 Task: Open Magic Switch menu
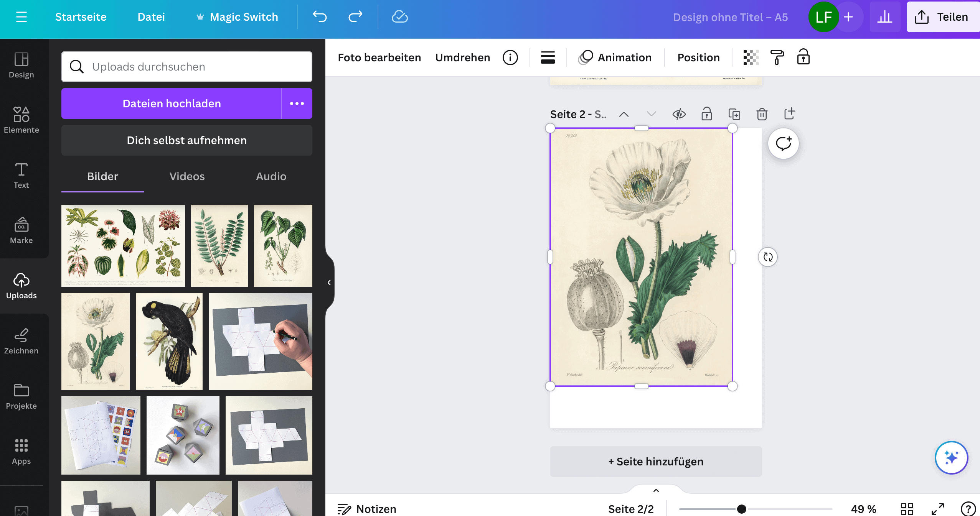point(237,17)
